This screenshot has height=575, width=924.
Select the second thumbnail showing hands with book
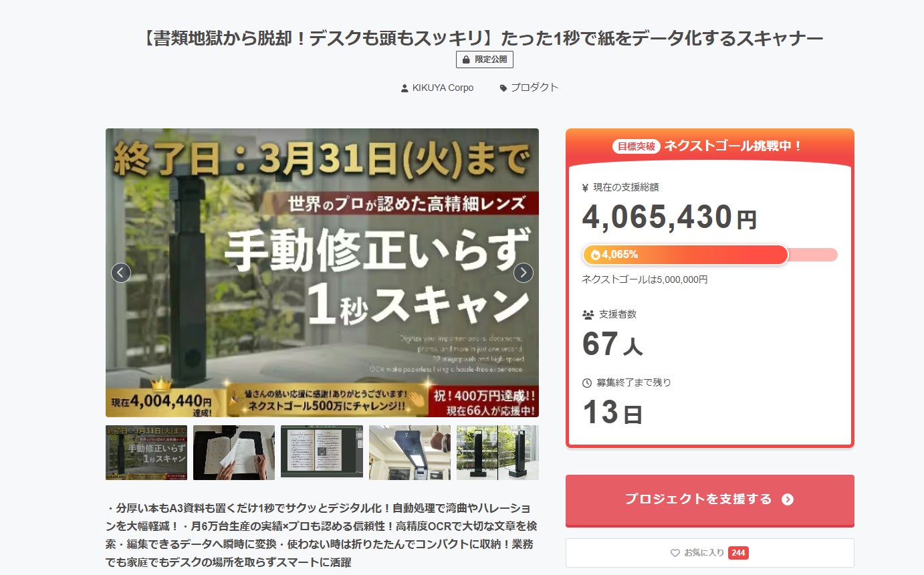pos(234,453)
